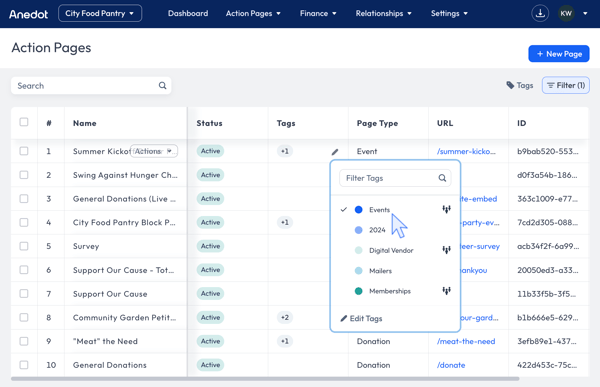The image size is (600, 387).
Task: Open the Filter (1) button
Action: (566, 85)
